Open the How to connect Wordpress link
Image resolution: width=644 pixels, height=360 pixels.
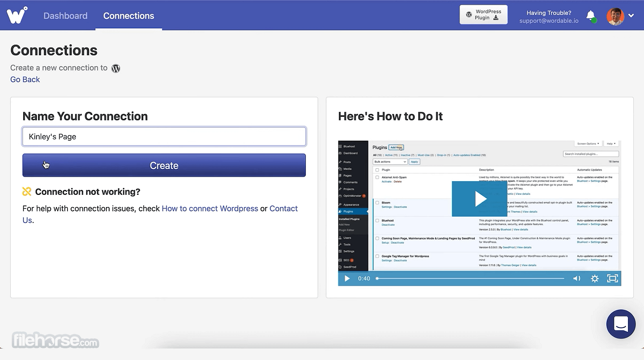point(210,209)
